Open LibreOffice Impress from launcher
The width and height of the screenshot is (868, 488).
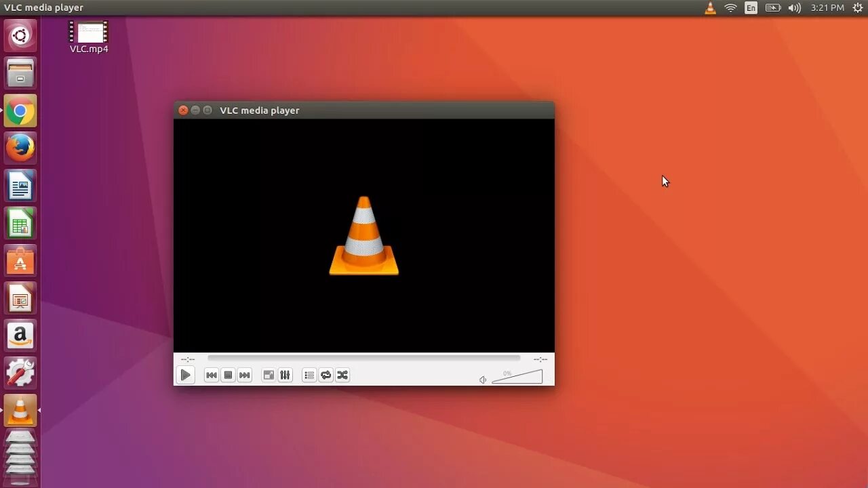coord(20,298)
